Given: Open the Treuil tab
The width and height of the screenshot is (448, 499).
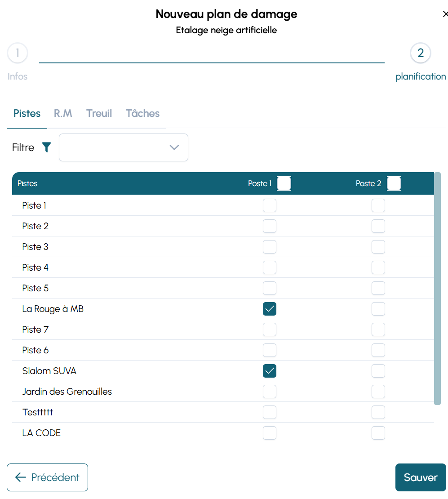Looking at the screenshot, I should [x=99, y=113].
